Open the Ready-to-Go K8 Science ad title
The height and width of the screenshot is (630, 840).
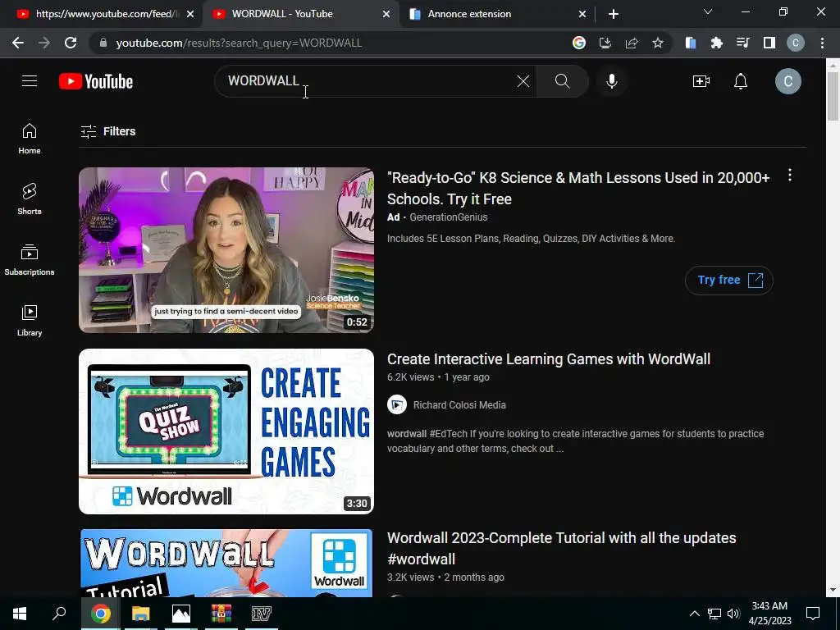point(578,188)
